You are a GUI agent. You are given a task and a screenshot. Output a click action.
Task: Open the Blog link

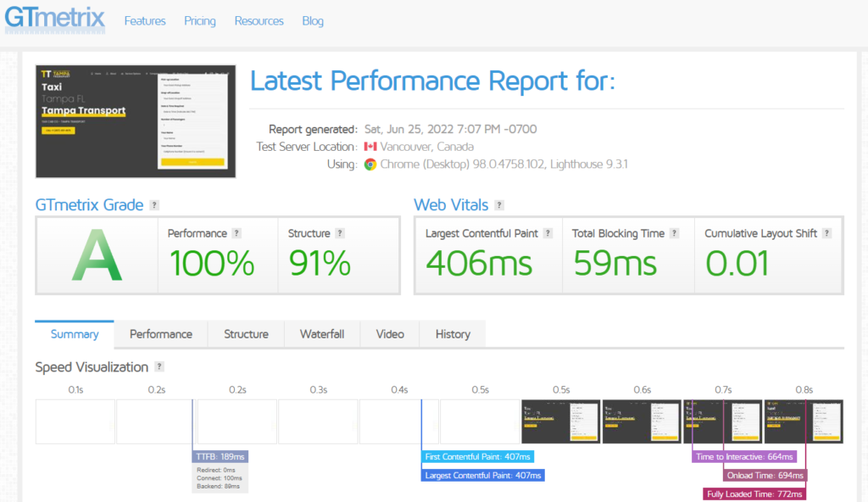click(x=313, y=20)
